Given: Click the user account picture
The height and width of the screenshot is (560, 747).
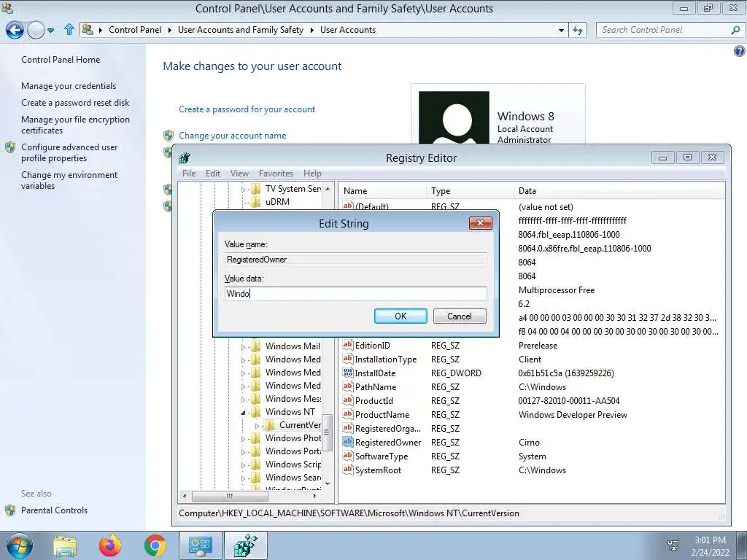Looking at the screenshot, I should point(454,117).
